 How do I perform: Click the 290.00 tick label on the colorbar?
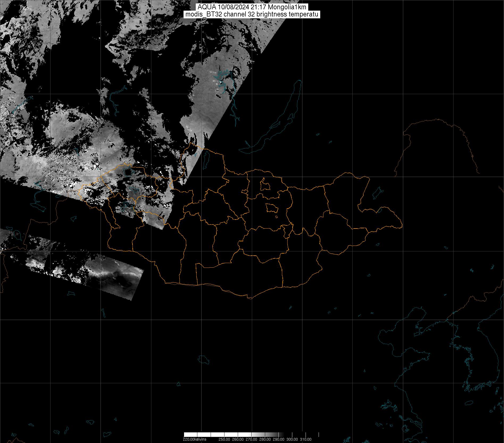pos(279,439)
